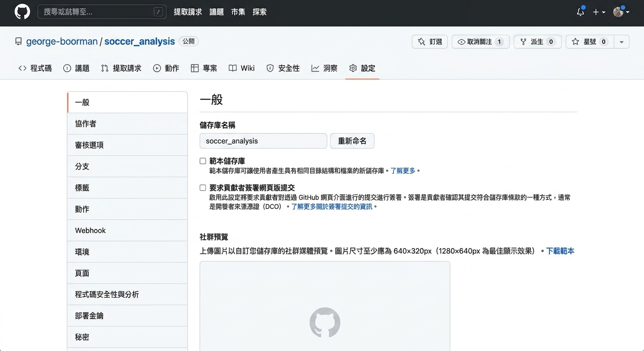Switch to the 洞察 tab
644x351 pixels.
point(324,68)
